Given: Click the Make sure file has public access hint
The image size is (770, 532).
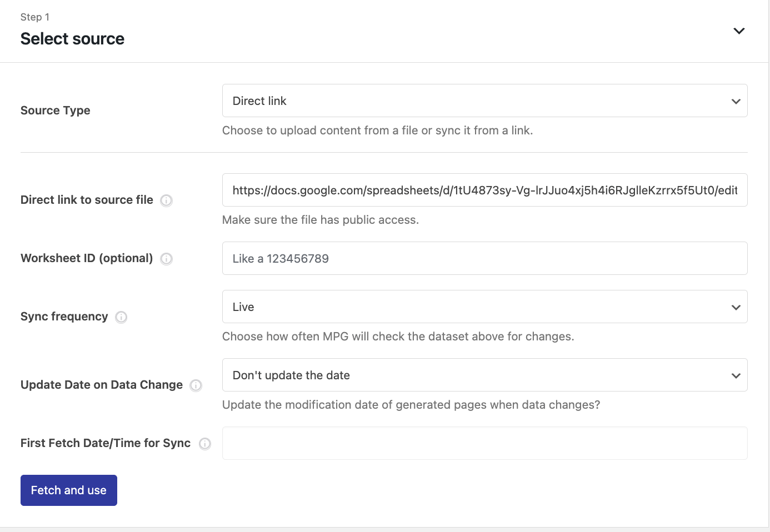Looking at the screenshot, I should (320, 220).
